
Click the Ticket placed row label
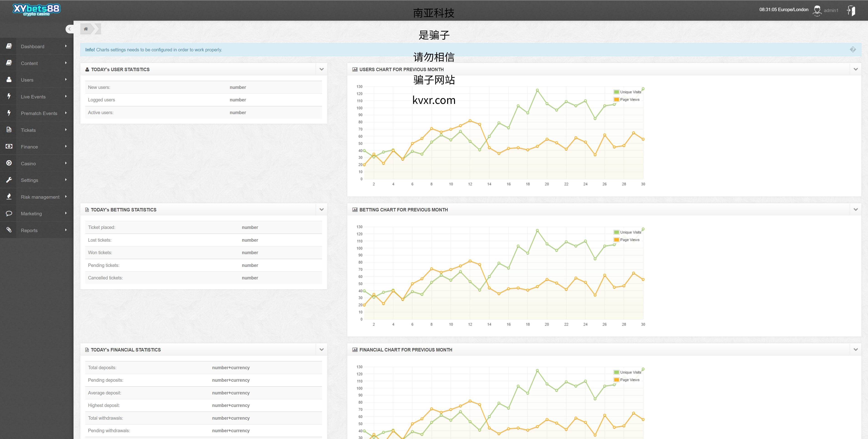click(x=102, y=227)
